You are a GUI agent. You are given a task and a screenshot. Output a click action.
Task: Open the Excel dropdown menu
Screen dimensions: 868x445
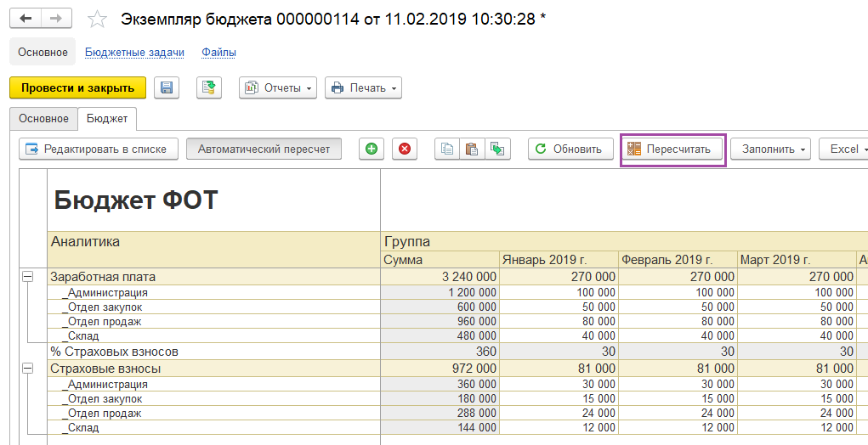tap(843, 149)
